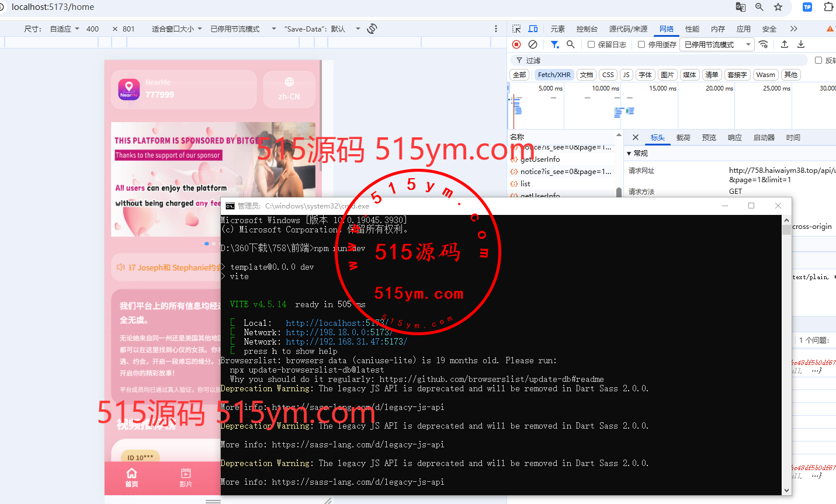The height and width of the screenshot is (504, 836).
Task: Switch to the 控制台 panel tab
Action: click(x=587, y=29)
